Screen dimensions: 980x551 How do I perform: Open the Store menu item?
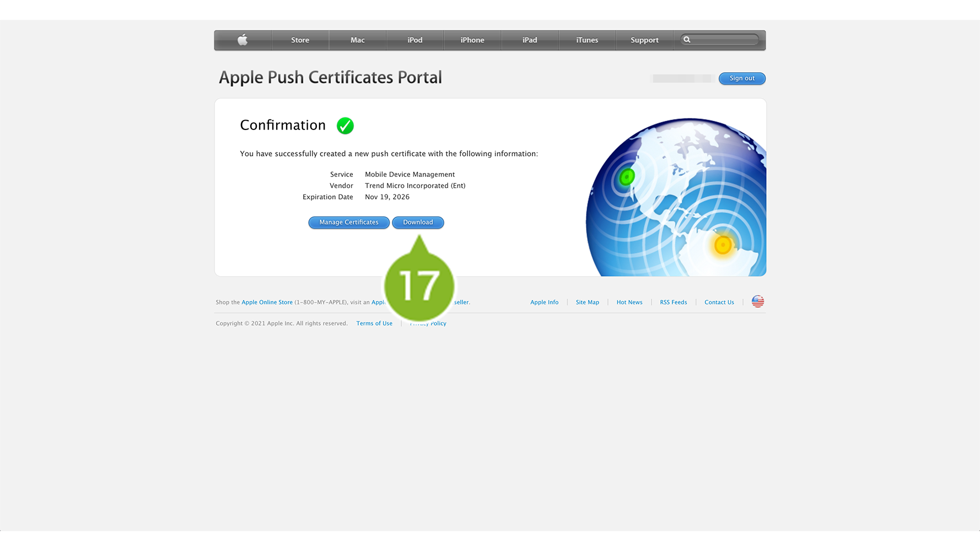[x=300, y=40]
